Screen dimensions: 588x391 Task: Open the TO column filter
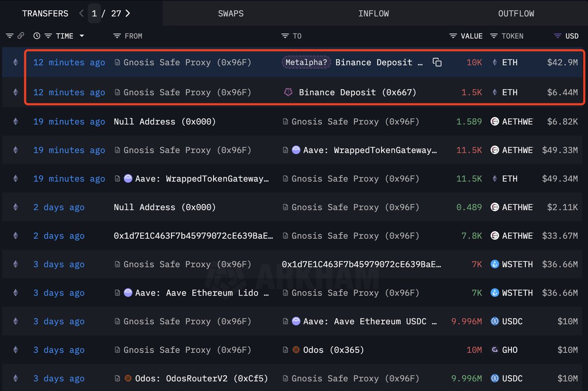pyautogui.click(x=285, y=36)
